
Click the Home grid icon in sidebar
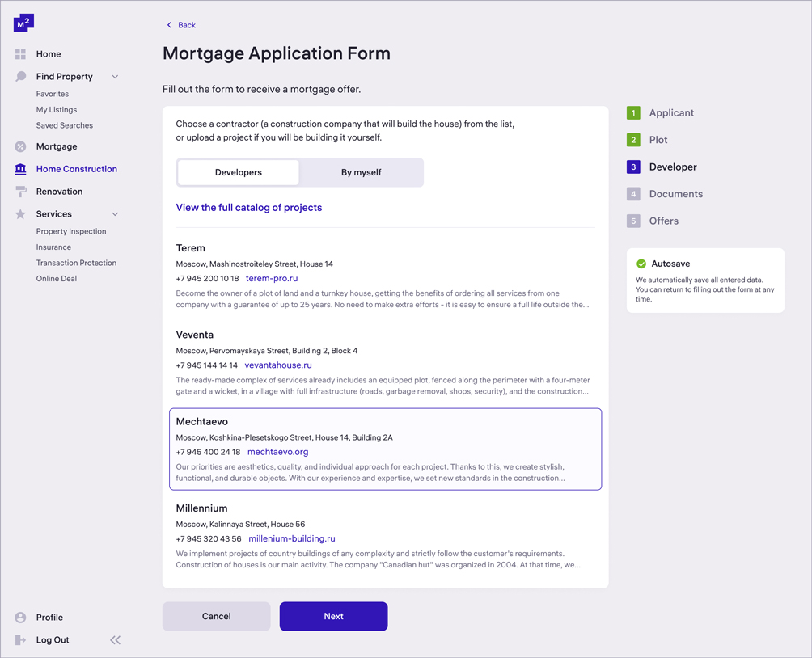pyautogui.click(x=20, y=54)
